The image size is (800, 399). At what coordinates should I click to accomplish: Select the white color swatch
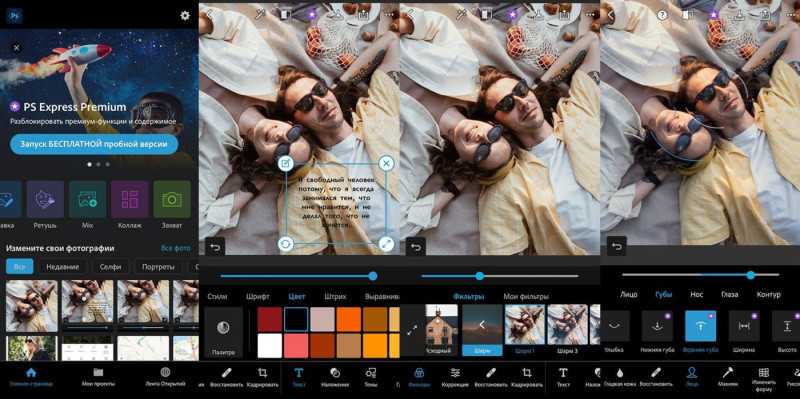(x=270, y=346)
